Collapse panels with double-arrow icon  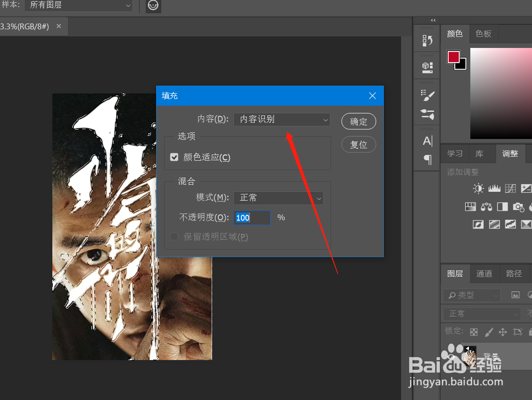(433, 20)
